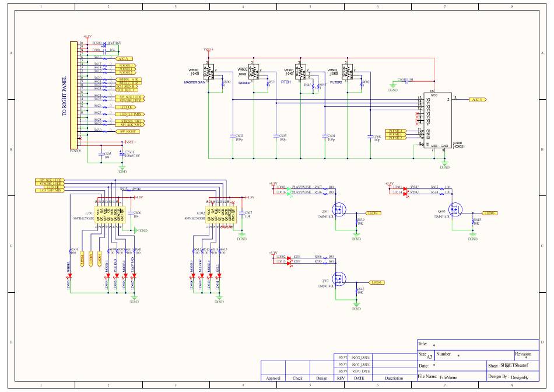554x392 pixels.
Task: Click the Title field in title block
Action: coord(478,345)
